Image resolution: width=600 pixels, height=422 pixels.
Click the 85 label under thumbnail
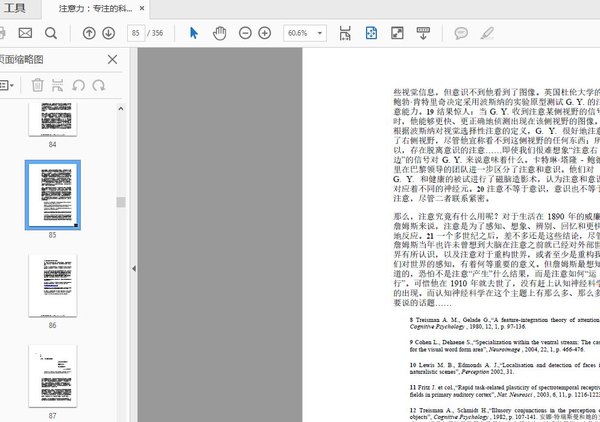point(52,235)
